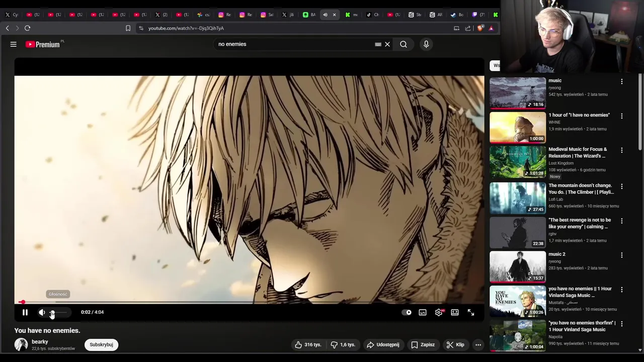Switch to the first Instagram tab
644x362 pixels.
(224, 15)
